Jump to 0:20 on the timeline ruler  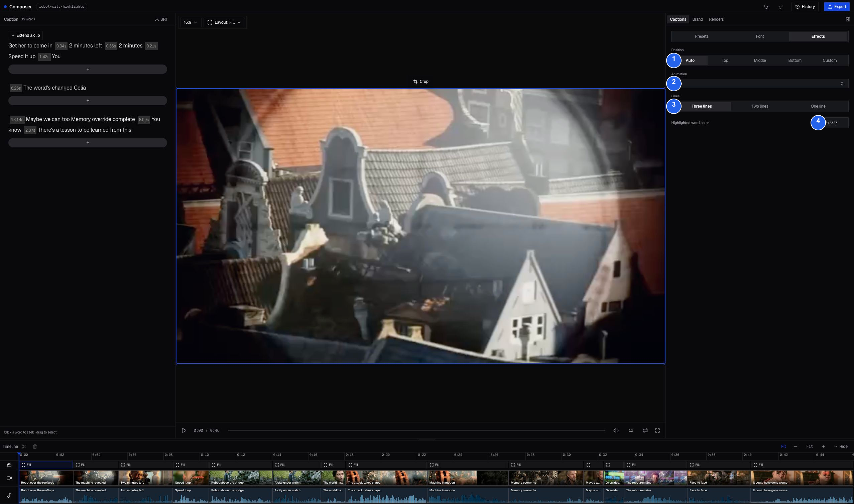386,455
